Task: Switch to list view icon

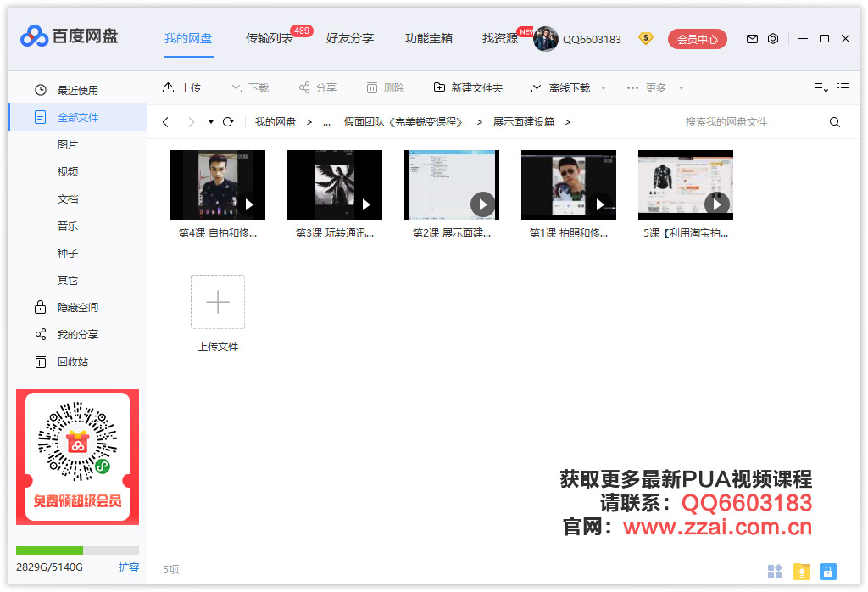Action: coord(843,87)
